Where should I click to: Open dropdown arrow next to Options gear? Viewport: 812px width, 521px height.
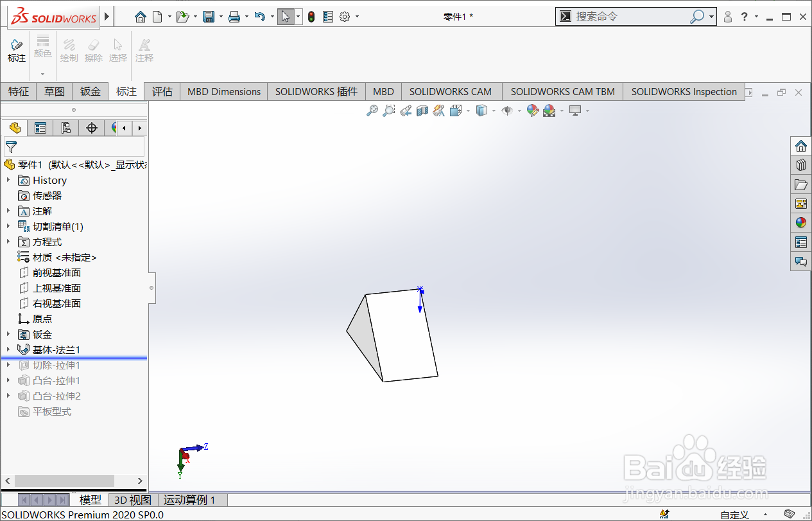click(x=357, y=17)
